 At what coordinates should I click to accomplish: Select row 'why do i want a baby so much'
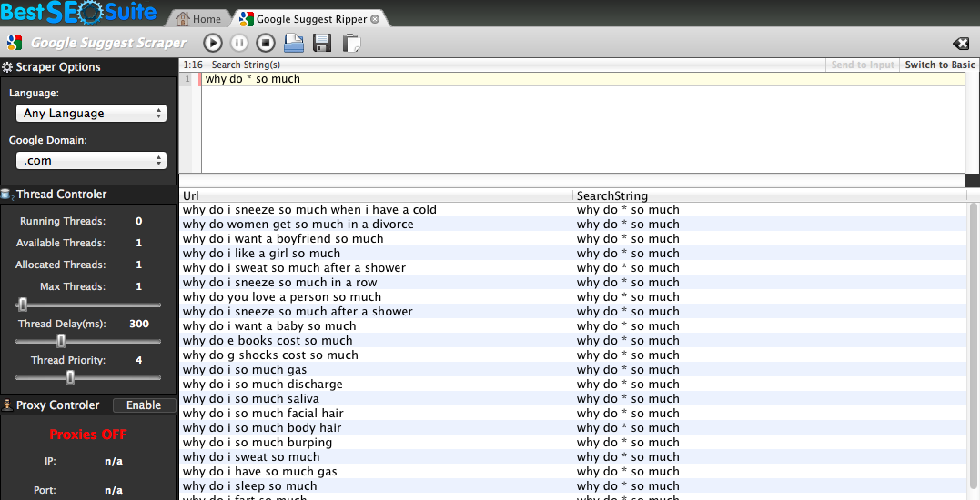pos(572,325)
